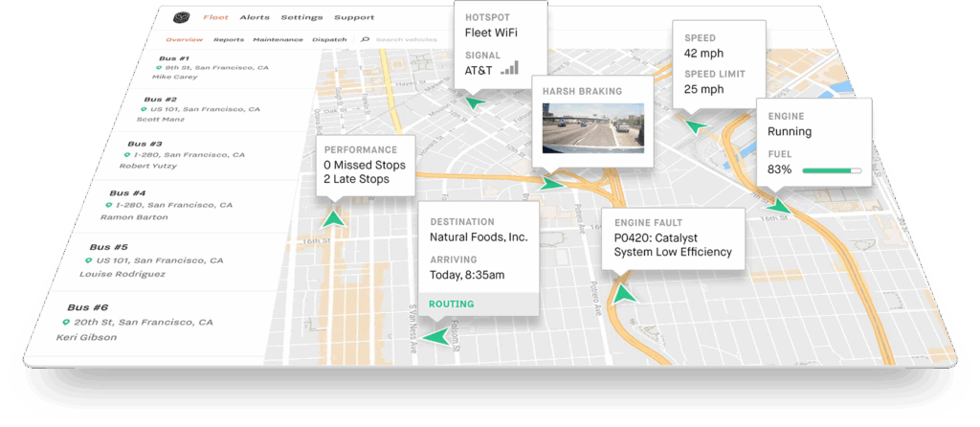Screen dimensions: 980x427
Task: Switch to the Maintenance tab
Action: point(278,39)
